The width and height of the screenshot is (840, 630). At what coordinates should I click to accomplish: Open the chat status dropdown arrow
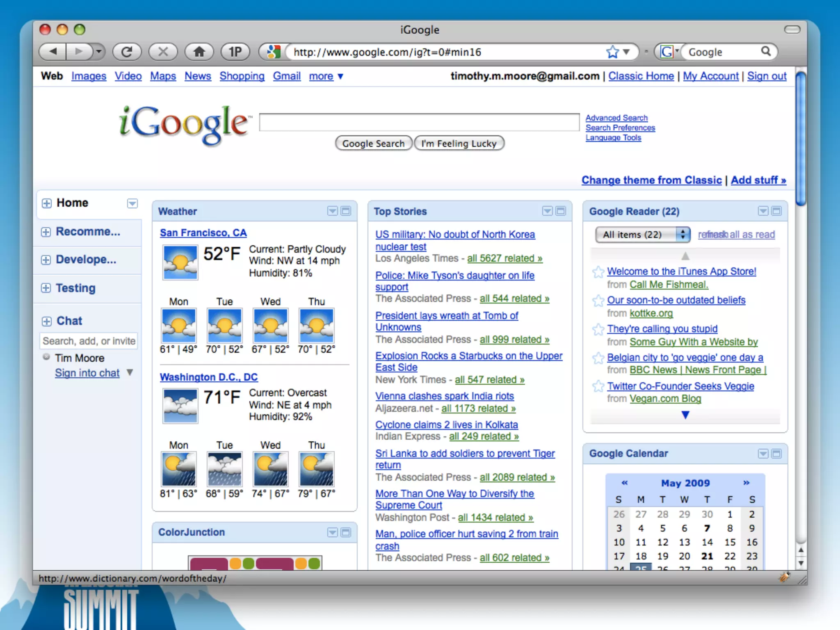[x=130, y=372]
